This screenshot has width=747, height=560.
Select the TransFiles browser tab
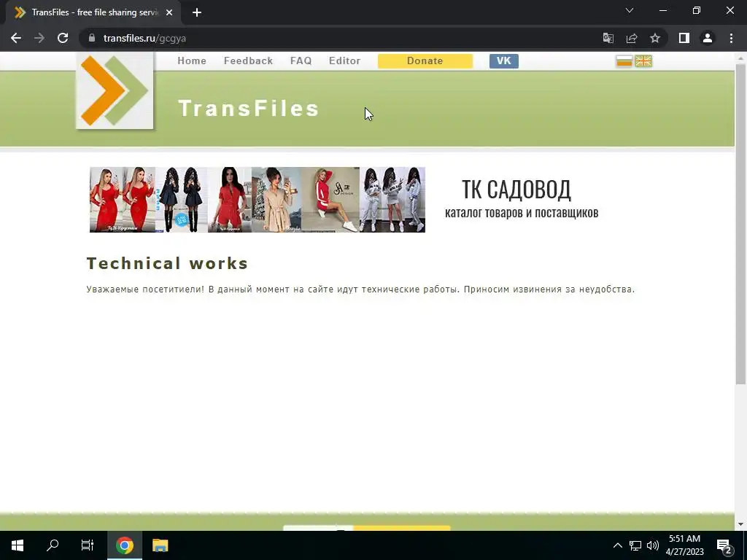pos(93,12)
